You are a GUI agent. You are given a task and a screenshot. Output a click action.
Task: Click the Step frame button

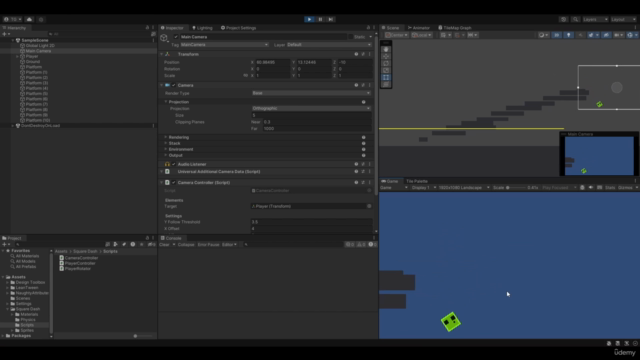331,19
